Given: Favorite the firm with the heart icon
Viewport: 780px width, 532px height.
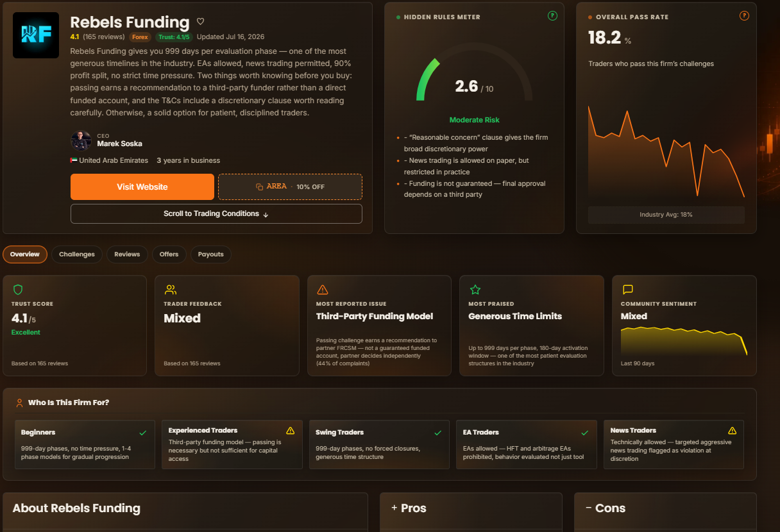Looking at the screenshot, I should (x=200, y=22).
